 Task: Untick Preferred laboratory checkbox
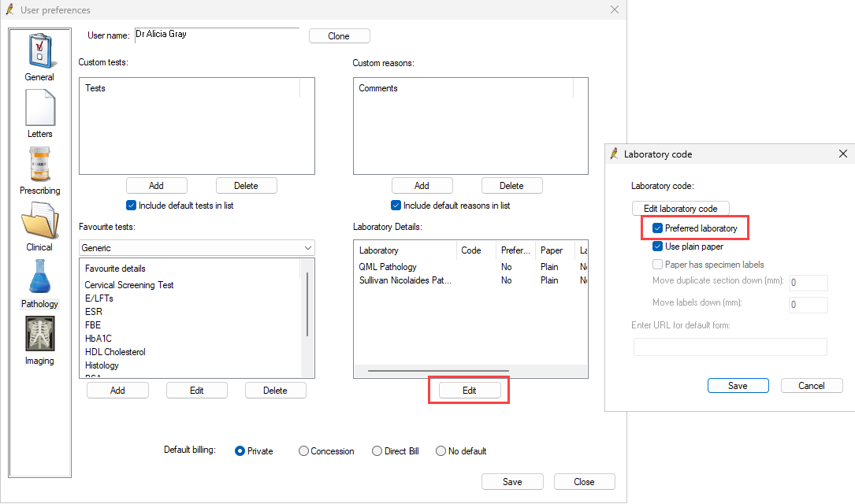click(x=658, y=228)
